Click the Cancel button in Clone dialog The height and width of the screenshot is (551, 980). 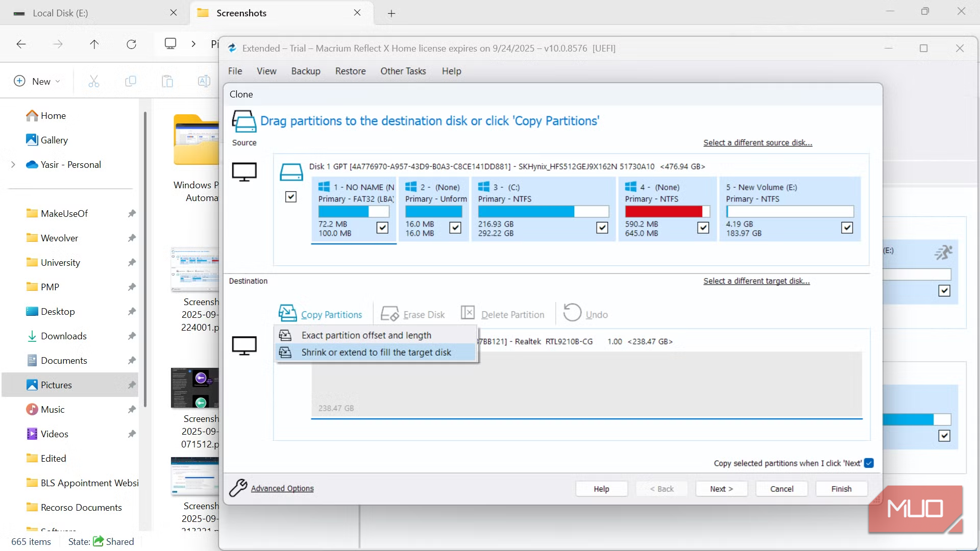[781, 489]
